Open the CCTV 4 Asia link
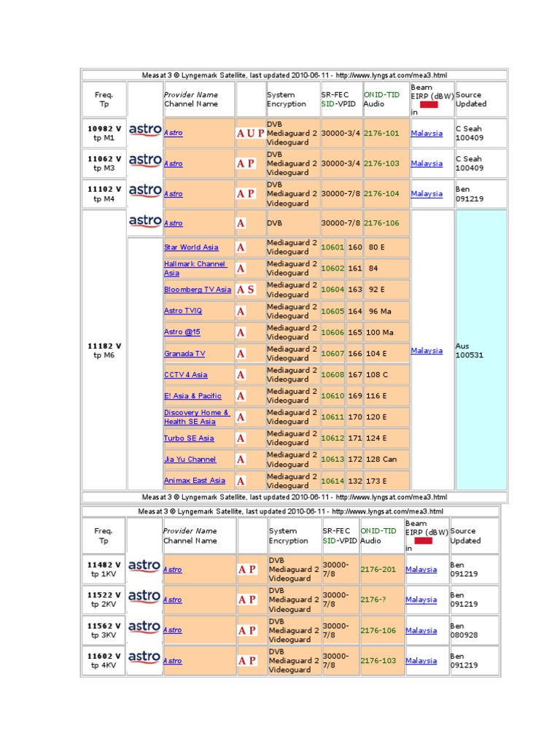The image size is (560, 747). pos(186,375)
